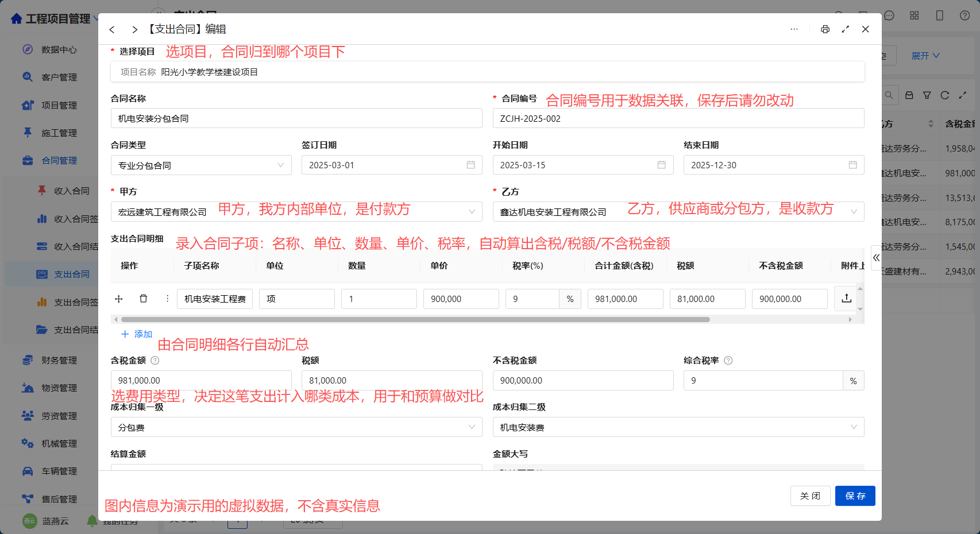
Task: Show help for 含税金额
Action: coord(155,361)
